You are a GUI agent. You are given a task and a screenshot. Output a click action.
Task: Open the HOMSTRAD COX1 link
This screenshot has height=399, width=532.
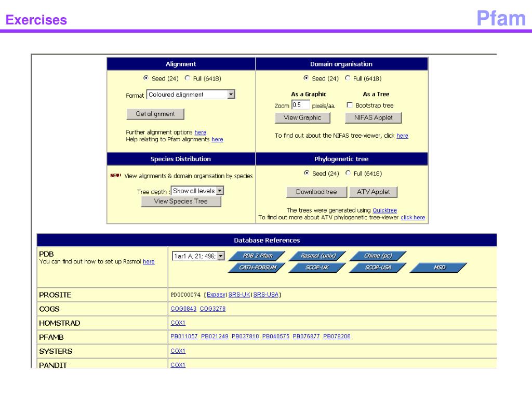pyautogui.click(x=178, y=323)
